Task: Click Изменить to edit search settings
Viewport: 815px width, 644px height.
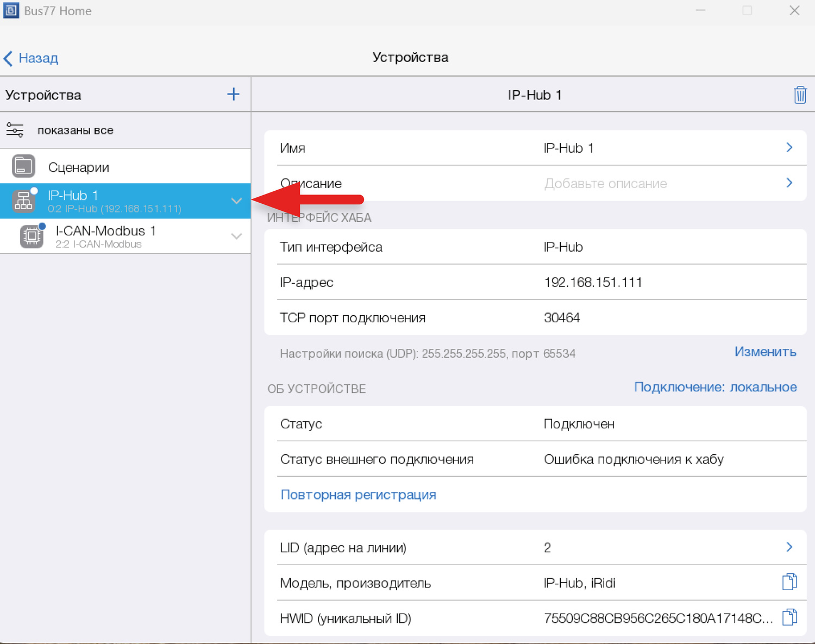Action: 765,352
